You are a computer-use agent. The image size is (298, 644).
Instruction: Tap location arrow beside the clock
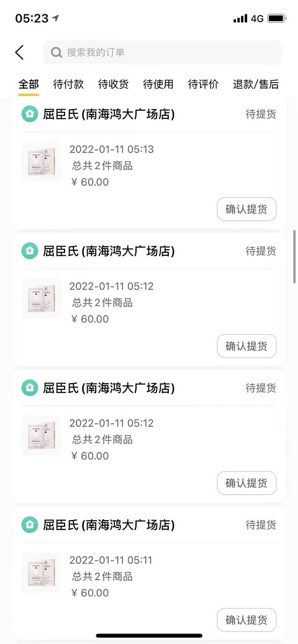[x=56, y=18]
